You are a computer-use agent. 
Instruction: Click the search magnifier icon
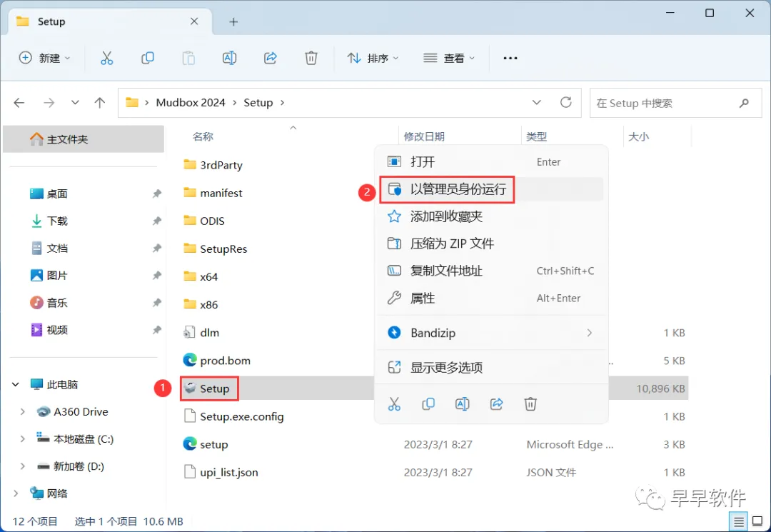pos(744,103)
